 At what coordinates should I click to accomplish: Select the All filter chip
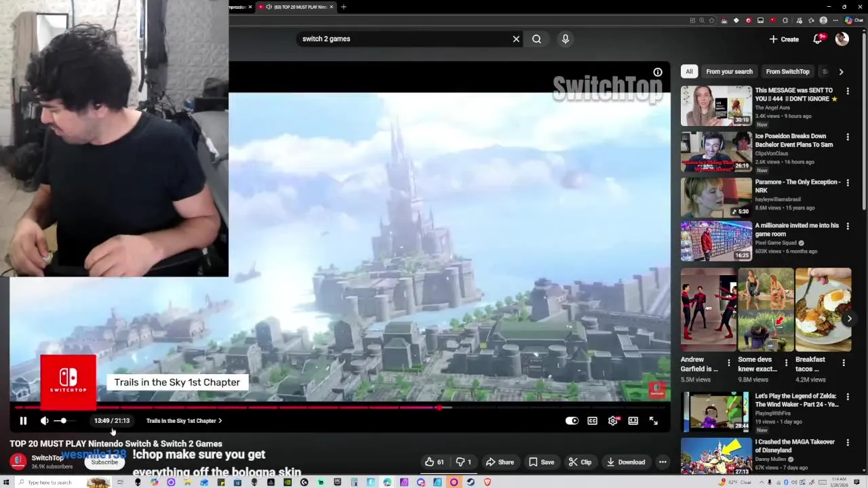tap(689, 72)
